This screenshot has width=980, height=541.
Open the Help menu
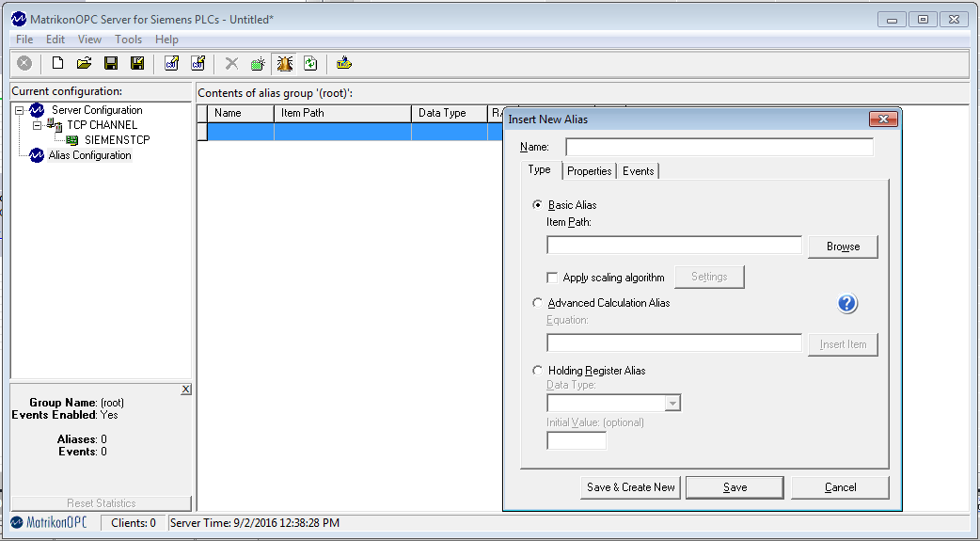point(166,40)
